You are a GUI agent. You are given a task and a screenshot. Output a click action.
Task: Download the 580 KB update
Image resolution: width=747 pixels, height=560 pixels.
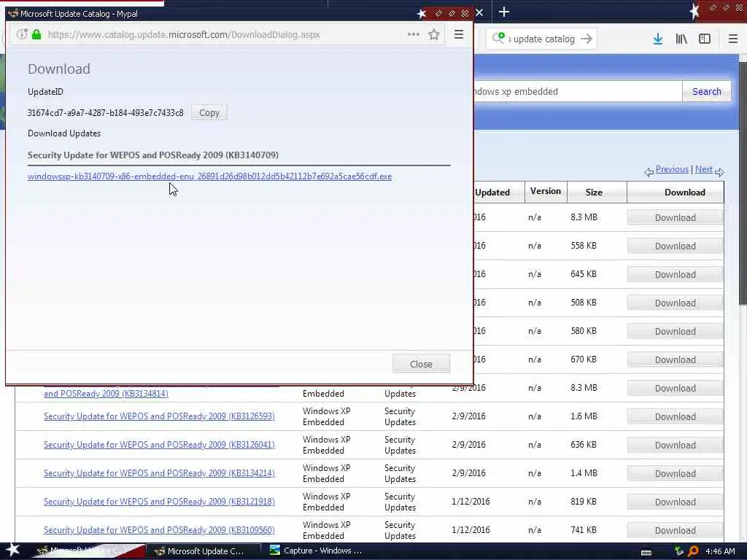675,332
